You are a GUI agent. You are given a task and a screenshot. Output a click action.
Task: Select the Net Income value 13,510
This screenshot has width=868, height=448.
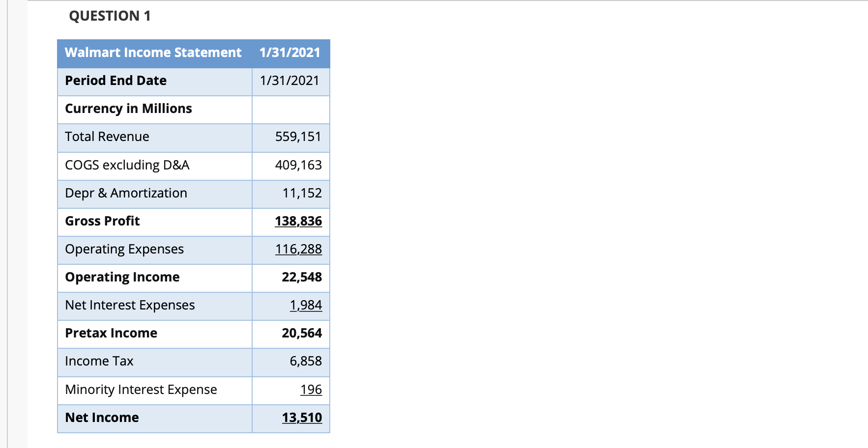[302, 418]
